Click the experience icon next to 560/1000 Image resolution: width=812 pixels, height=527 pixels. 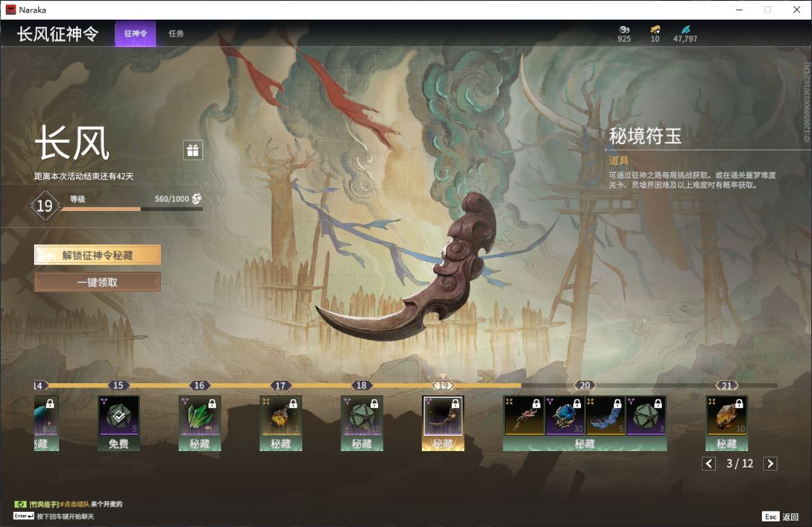197,199
